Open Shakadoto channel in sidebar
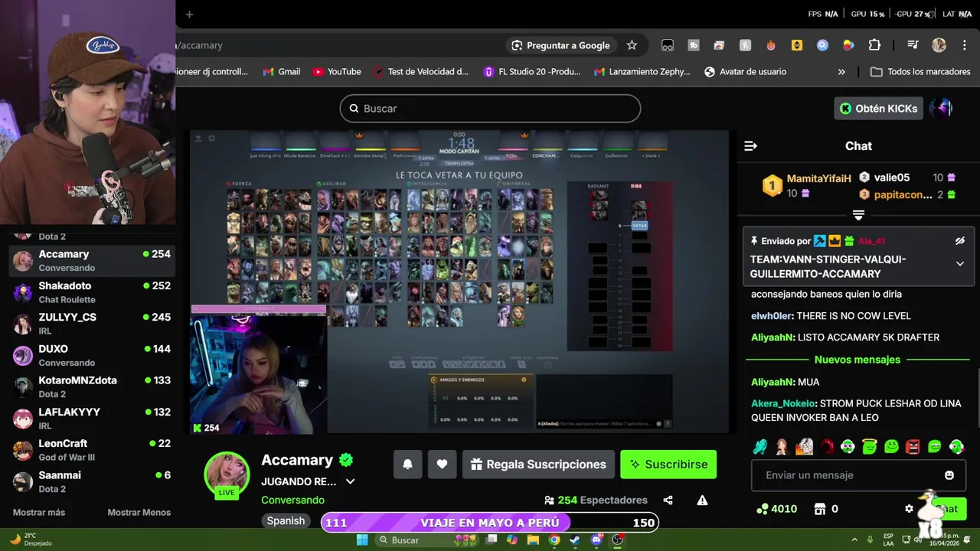Image resolution: width=980 pixels, height=551 pixels. (x=92, y=292)
